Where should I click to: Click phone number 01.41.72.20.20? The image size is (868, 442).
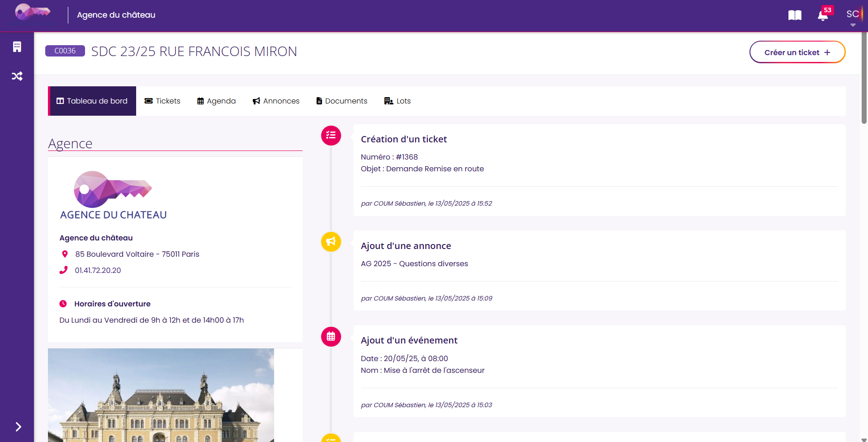[x=98, y=270]
